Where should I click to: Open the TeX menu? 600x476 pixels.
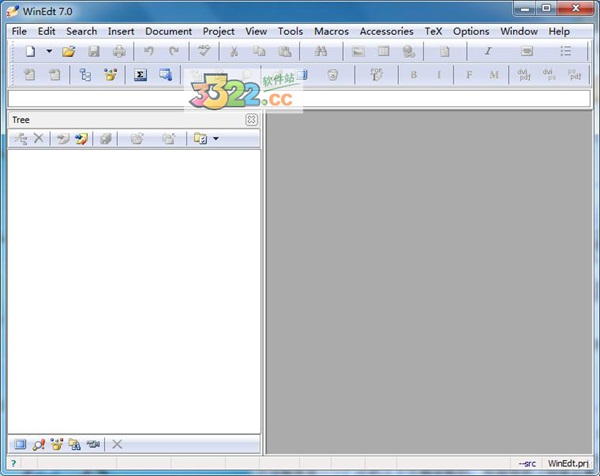tap(433, 31)
